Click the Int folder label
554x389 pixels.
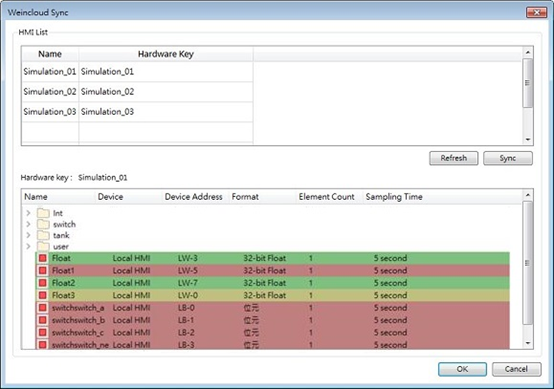pyautogui.click(x=58, y=213)
